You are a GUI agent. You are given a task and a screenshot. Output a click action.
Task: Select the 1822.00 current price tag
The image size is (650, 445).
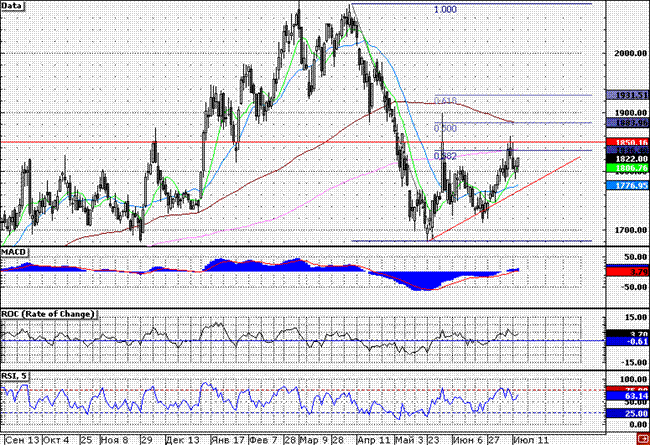click(x=633, y=158)
